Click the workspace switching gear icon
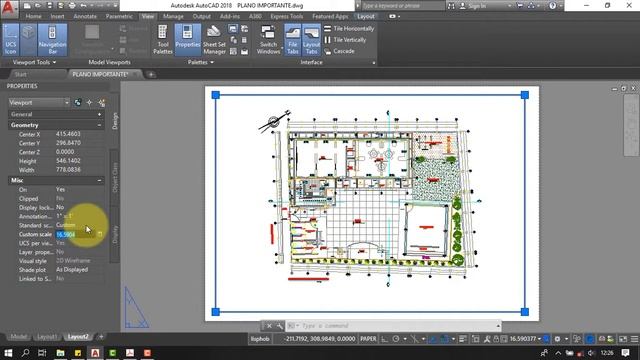The height and width of the screenshot is (360, 640). 557,339
